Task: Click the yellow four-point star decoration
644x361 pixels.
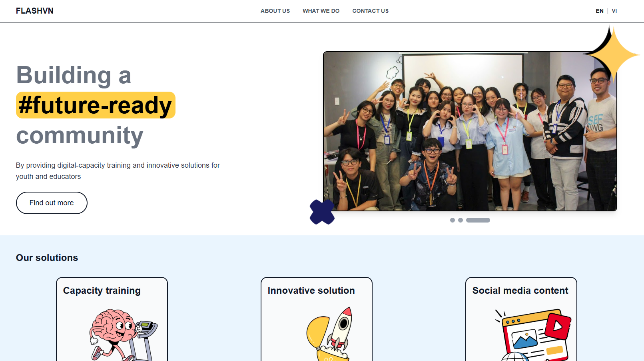Action: click(612, 54)
